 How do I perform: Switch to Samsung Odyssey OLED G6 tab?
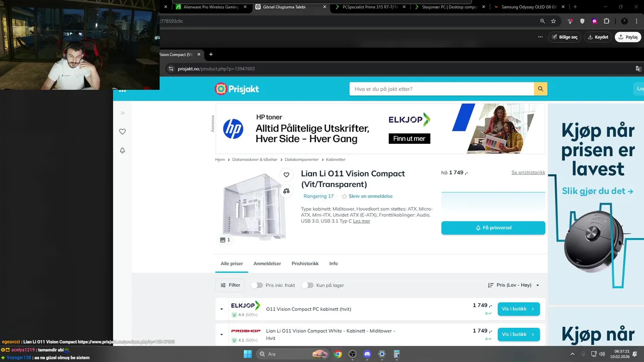pyautogui.click(x=528, y=7)
